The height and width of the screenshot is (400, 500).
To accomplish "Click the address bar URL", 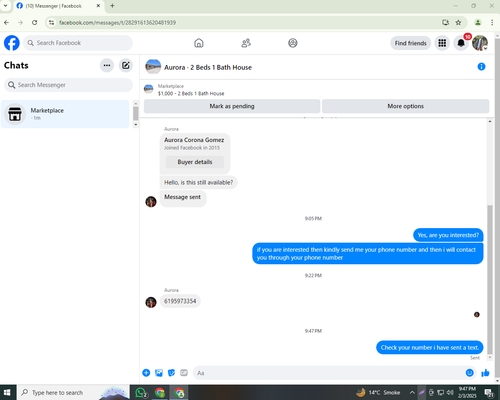I will tap(117, 23).
